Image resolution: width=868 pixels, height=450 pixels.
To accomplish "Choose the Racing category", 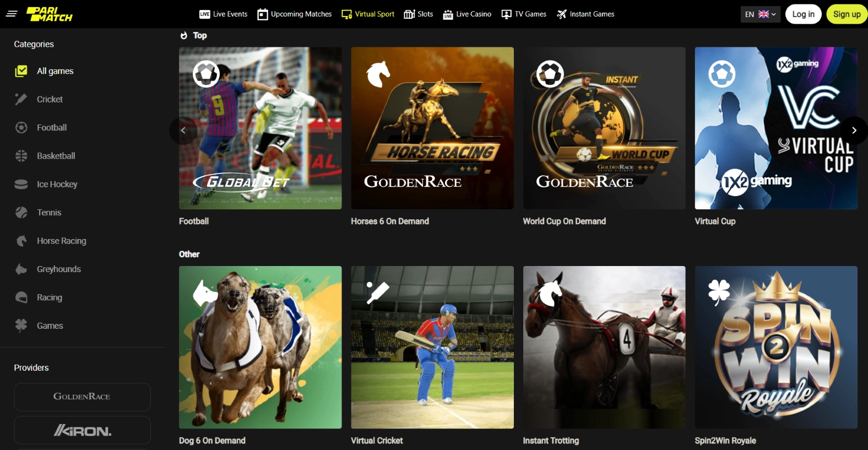I will click(50, 297).
